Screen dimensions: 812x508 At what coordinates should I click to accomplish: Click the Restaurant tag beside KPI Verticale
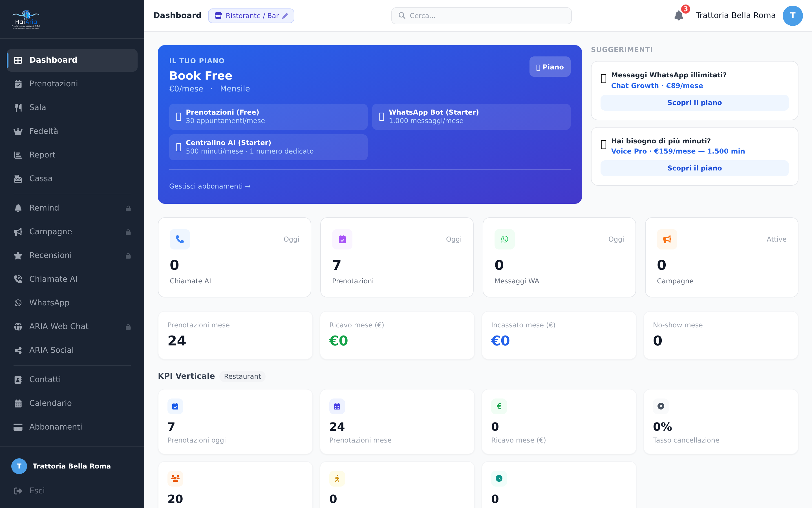click(x=242, y=377)
